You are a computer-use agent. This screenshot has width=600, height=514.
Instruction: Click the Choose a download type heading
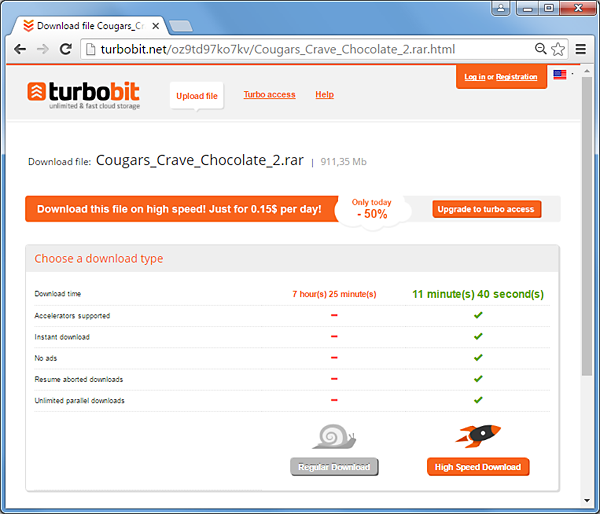99,259
